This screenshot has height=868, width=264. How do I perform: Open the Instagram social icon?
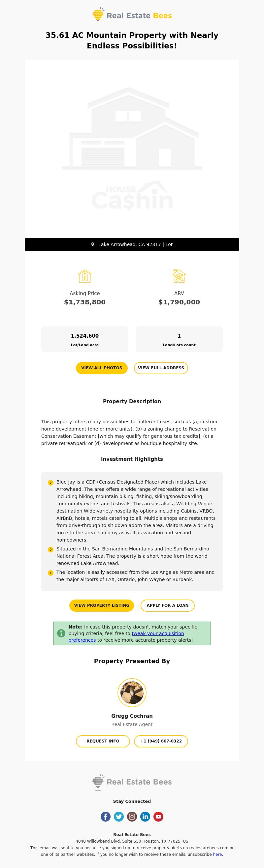click(x=132, y=816)
